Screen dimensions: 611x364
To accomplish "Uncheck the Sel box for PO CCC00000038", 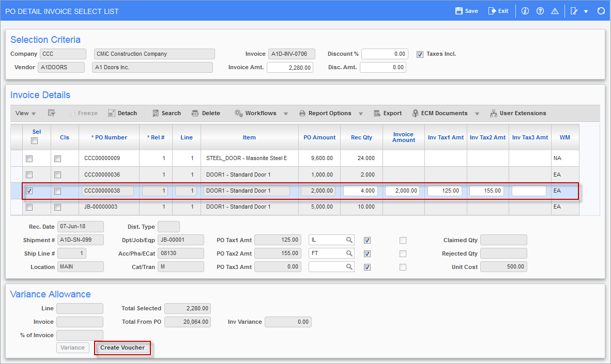I will (x=29, y=191).
